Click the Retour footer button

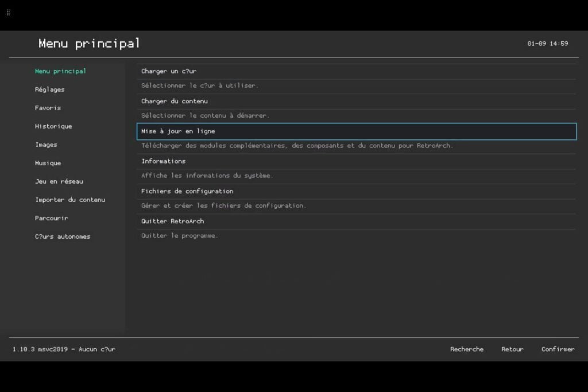512,350
